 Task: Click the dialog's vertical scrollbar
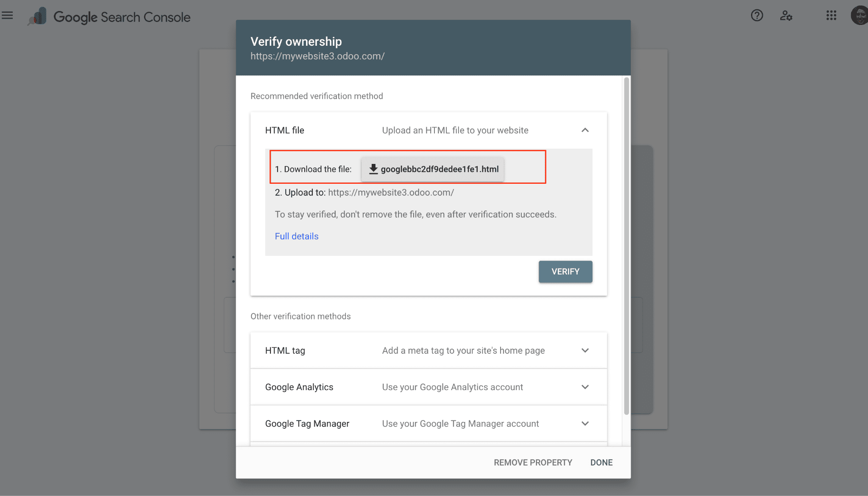[626, 246]
